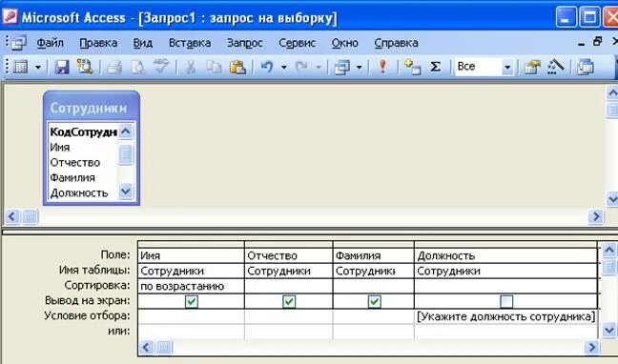The image size is (618, 364).
Task: Open the Правка menu
Action: pyautogui.click(x=98, y=43)
